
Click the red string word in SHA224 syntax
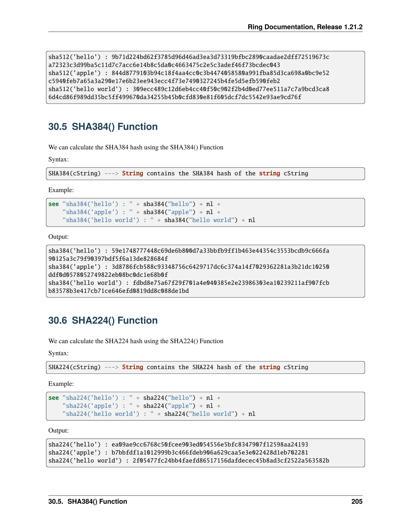tap(269, 367)
